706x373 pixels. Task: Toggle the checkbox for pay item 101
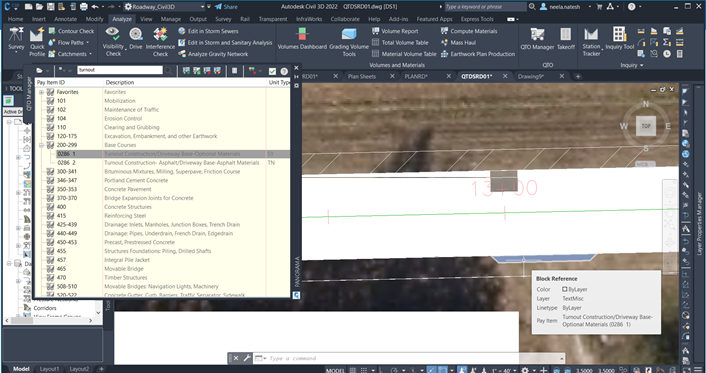tap(50, 101)
